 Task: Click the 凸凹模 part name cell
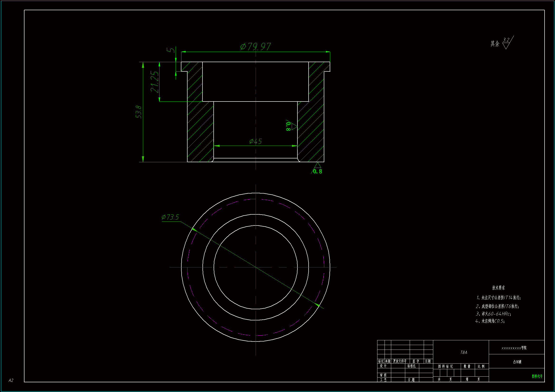pos(517,362)
